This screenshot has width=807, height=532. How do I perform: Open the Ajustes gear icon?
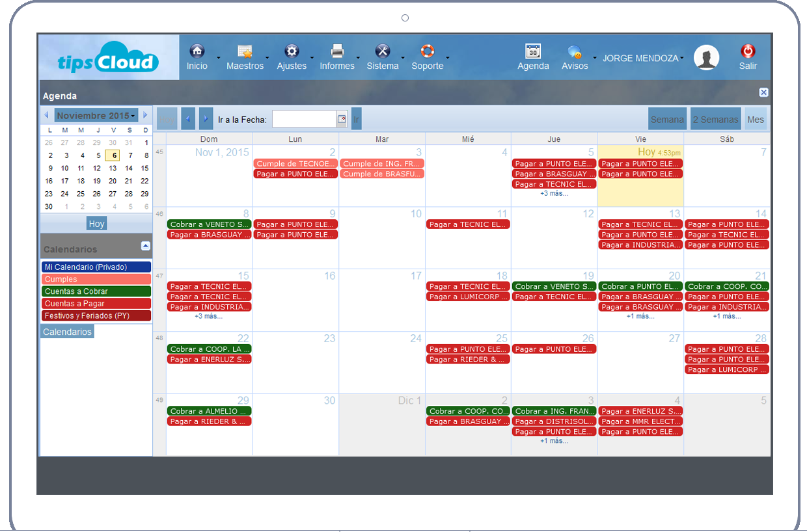tap(292, 51)
